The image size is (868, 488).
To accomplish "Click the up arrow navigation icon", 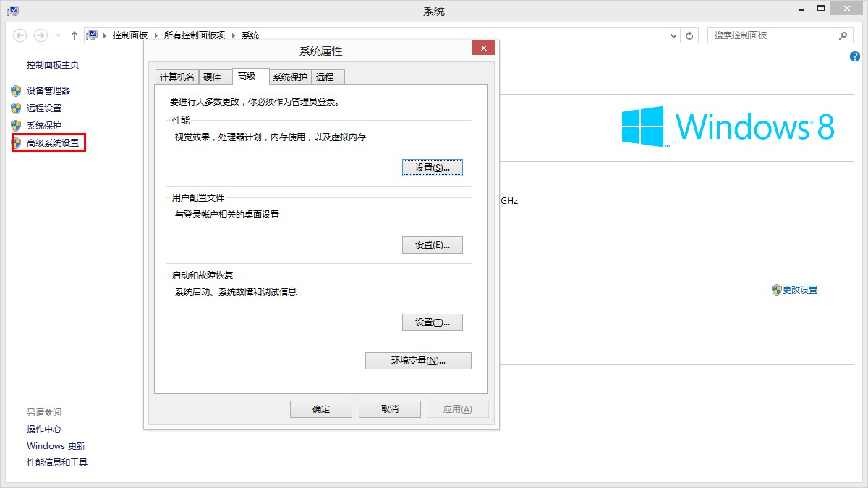I will tap(75, 35).
